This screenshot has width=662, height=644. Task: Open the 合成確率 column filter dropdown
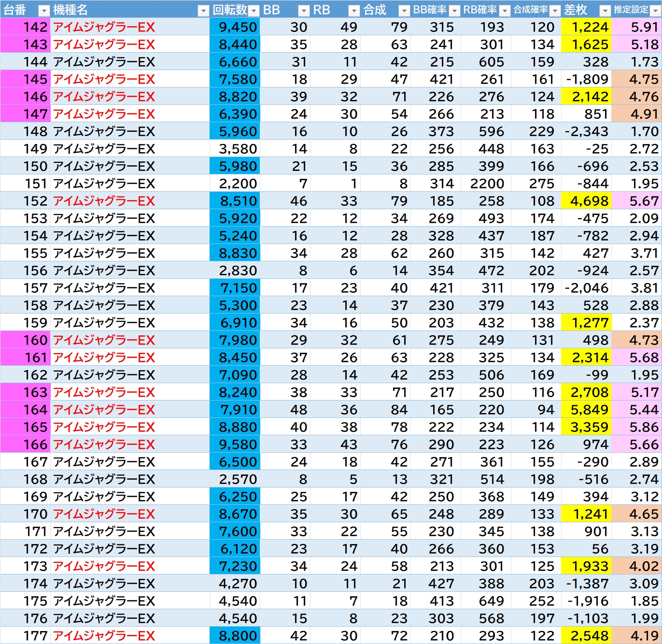pos(555,10)
